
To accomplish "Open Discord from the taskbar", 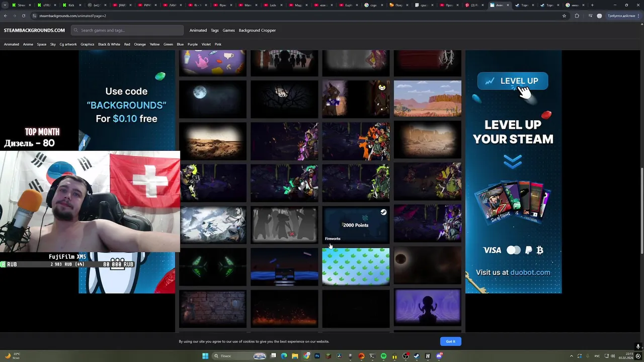I will [x=439, y=356].
